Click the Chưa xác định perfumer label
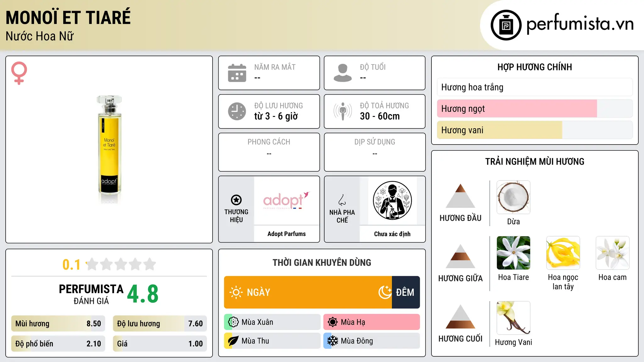This screenshot has height=362, width=644. pyautogui.click(x=392, y=234)
